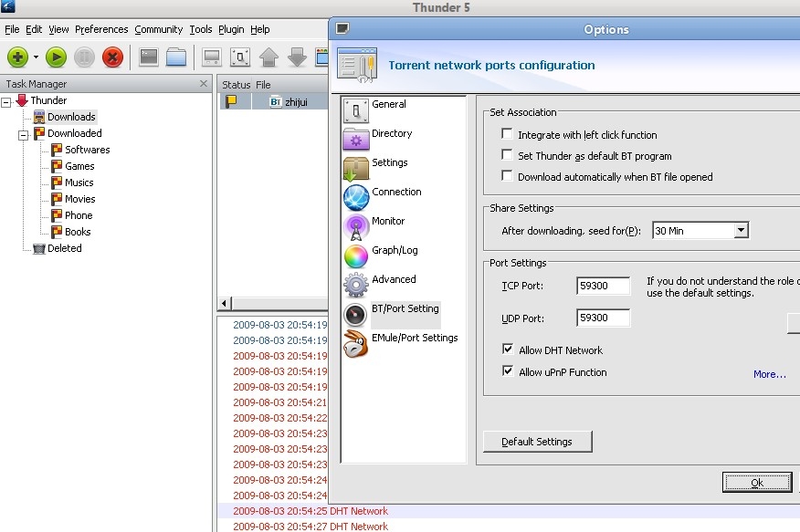Click the More... link
Viewport: 800px width, 532px height.
click(x=769, y=374)
